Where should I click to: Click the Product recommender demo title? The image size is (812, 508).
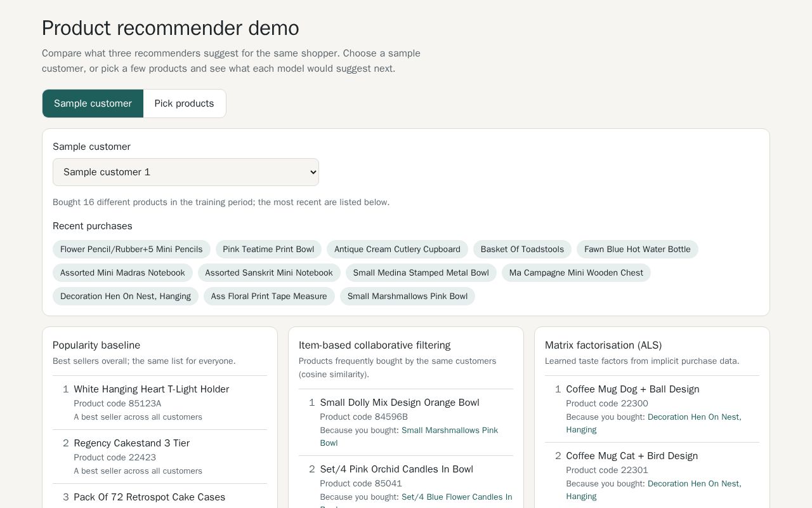tap(171, 28)
